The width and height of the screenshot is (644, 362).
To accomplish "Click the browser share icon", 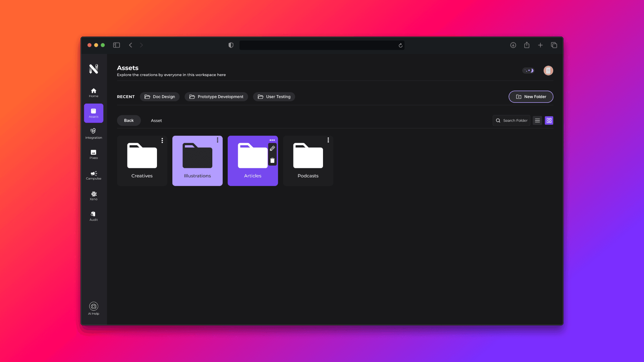I will tap(527, 45).
